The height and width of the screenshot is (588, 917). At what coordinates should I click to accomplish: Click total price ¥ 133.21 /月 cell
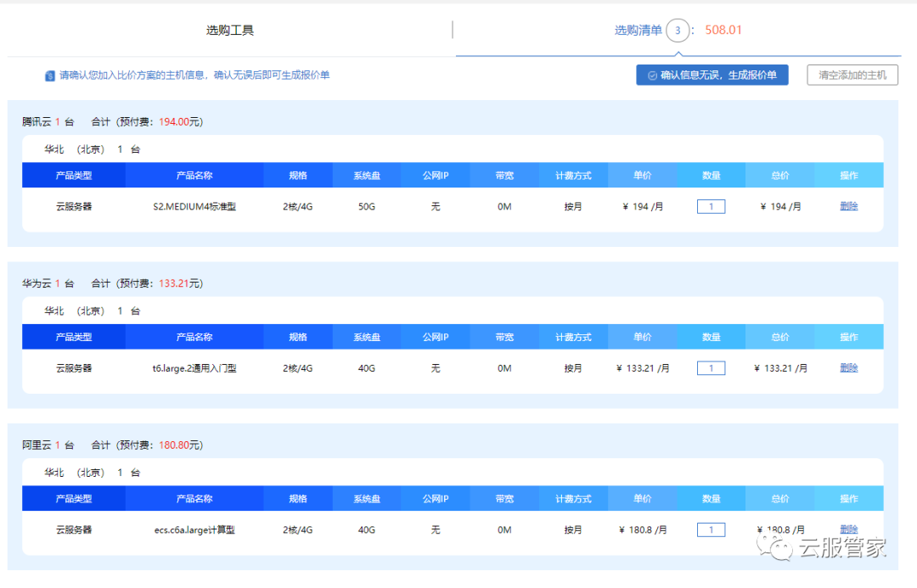780,368
